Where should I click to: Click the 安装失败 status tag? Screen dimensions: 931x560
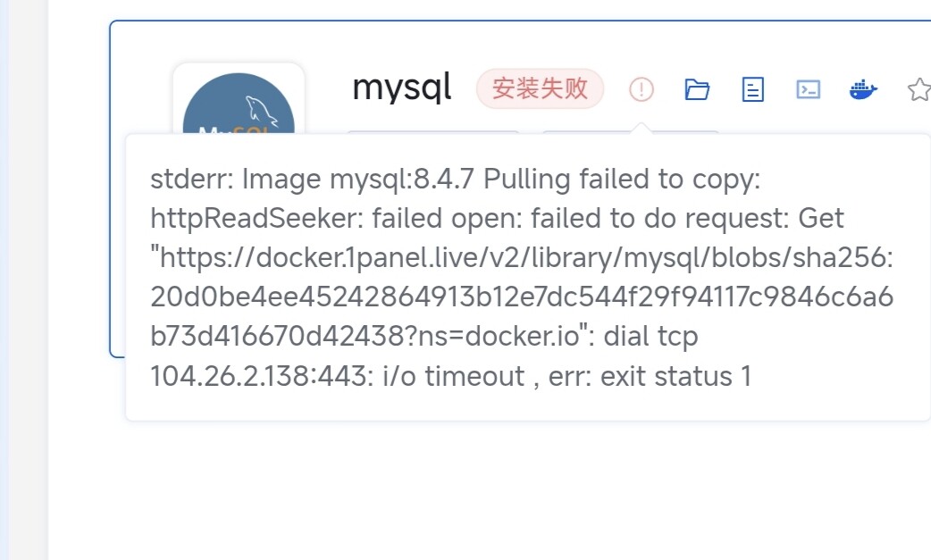click(540, 88)
